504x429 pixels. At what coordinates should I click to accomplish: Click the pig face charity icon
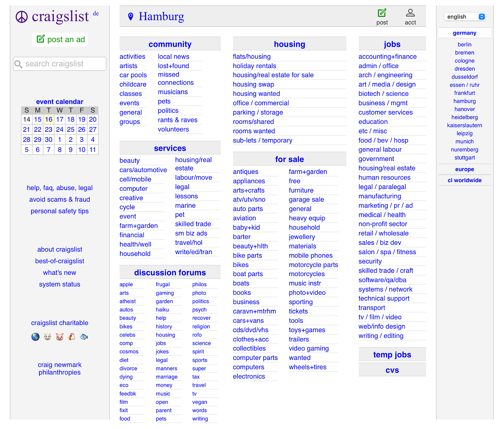point(60,337)
